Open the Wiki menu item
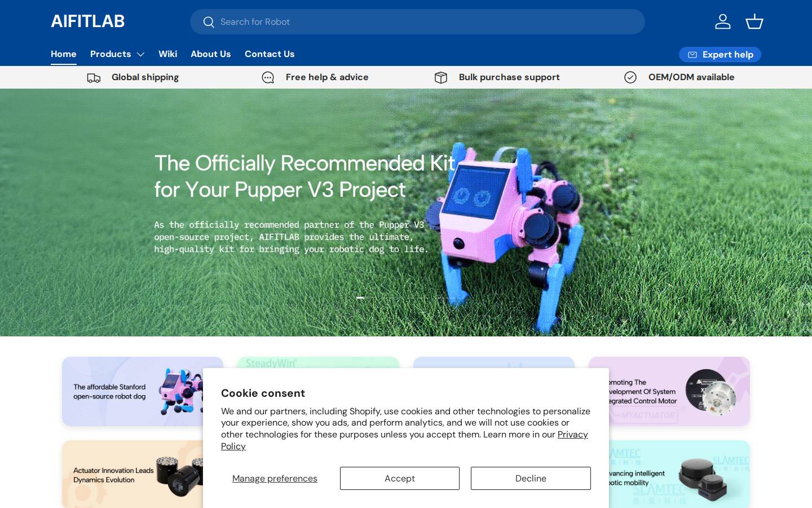The image size is (812, 508). [x=167, y=54]
